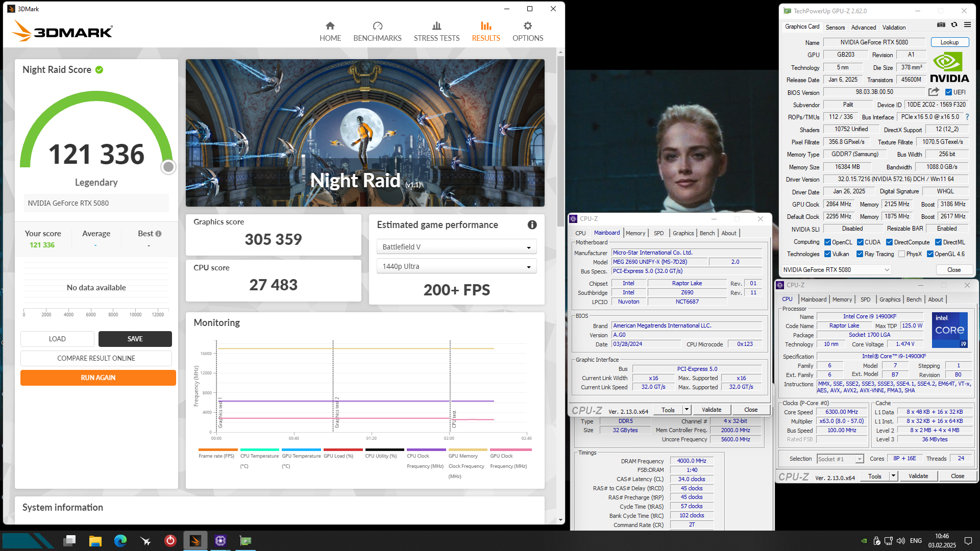Switch to GPU-Z taskbar icon
The image size is (980, 551).
tap(246, 540)
